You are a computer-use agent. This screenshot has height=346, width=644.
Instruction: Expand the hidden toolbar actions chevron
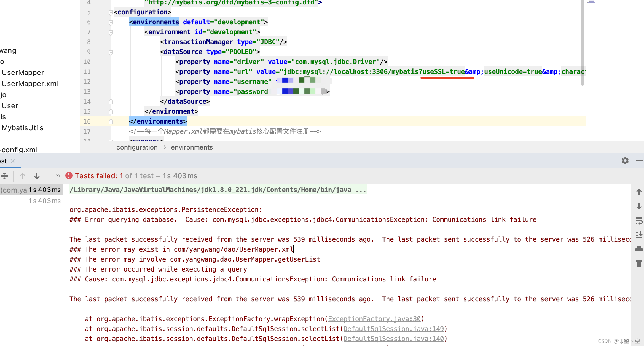point(58,176)
